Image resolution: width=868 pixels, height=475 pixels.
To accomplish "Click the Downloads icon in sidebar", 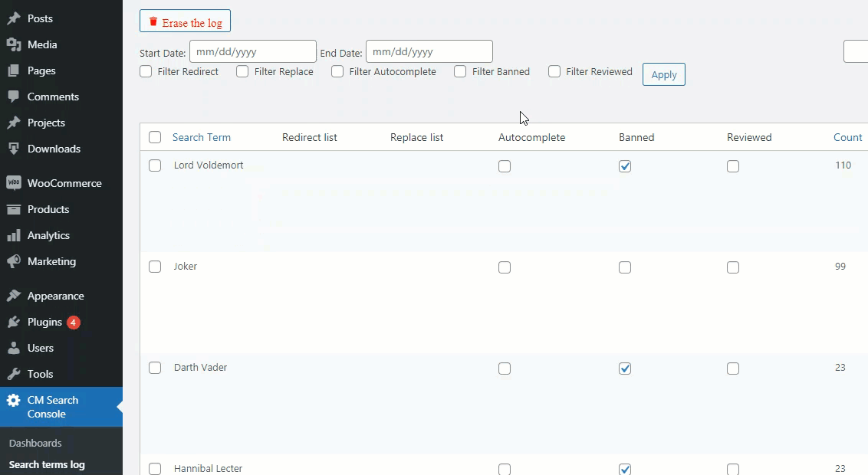I will [x=14, y=148].
